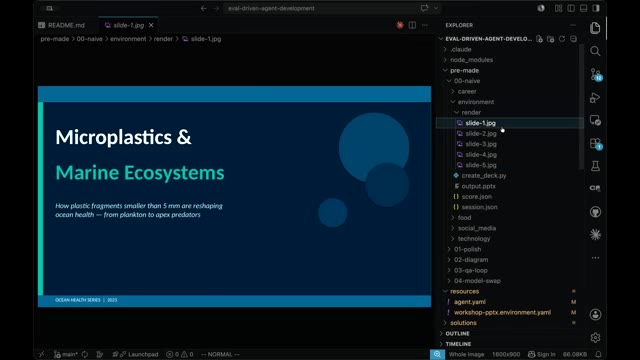This screenshot has height=360, width=640.
Task: Customize layout from title bar
Action: point(558,8)
